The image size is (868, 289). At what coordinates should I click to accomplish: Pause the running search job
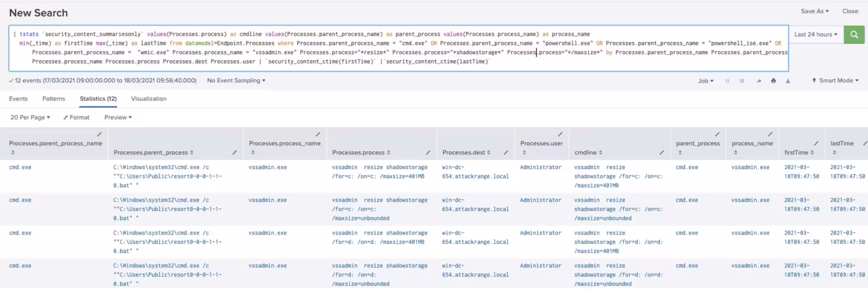pyautogui.click(x=727, y=81)
